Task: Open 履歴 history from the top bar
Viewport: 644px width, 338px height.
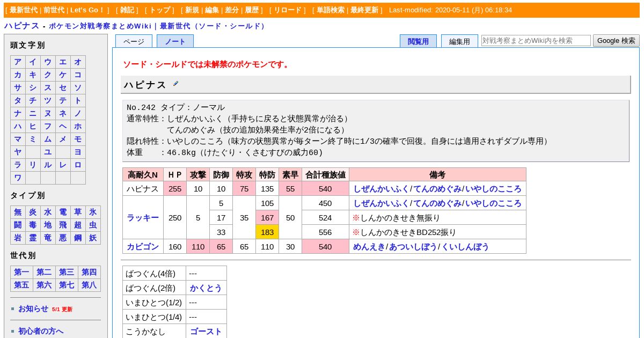Action: pos(252,10)
